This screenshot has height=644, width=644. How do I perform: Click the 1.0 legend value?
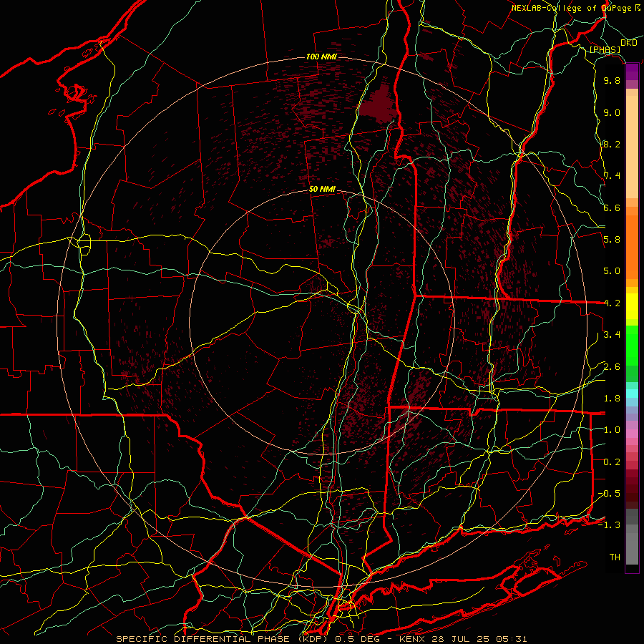(x=612, y=430)
